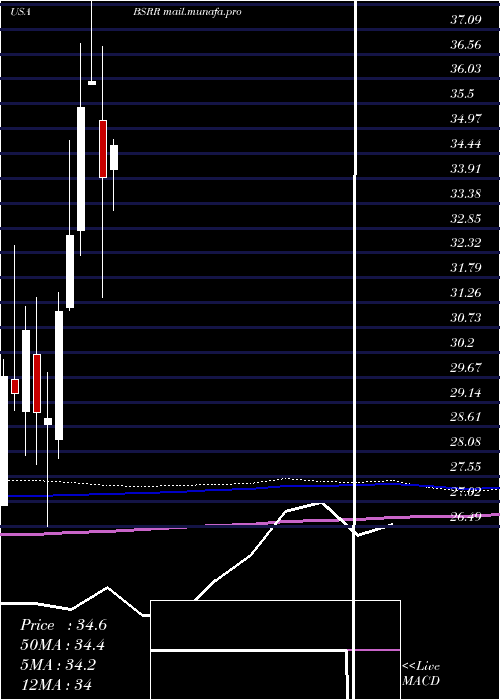Click the 26.49 price axis label
This screenshot has width=500, height=700.
coord(466,517)
